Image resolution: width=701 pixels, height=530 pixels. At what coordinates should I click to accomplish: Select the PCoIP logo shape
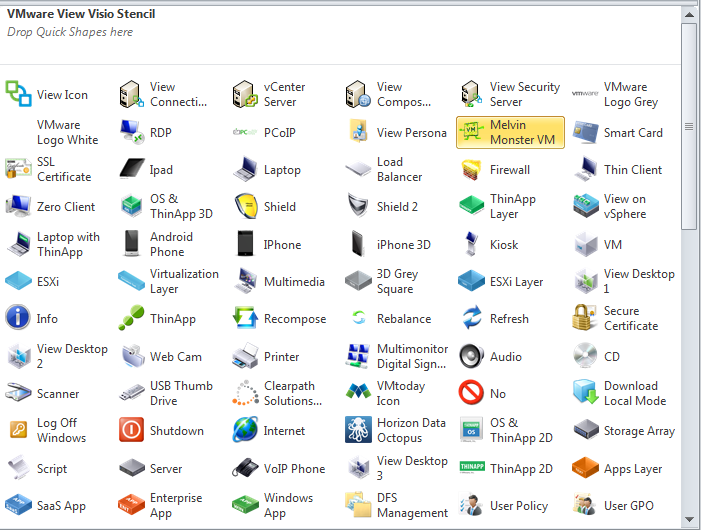click(245, 132)
